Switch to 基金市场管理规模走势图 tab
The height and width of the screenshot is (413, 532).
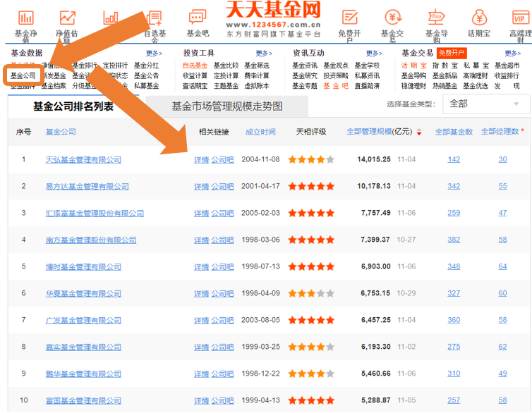click(x=226, y=106)
